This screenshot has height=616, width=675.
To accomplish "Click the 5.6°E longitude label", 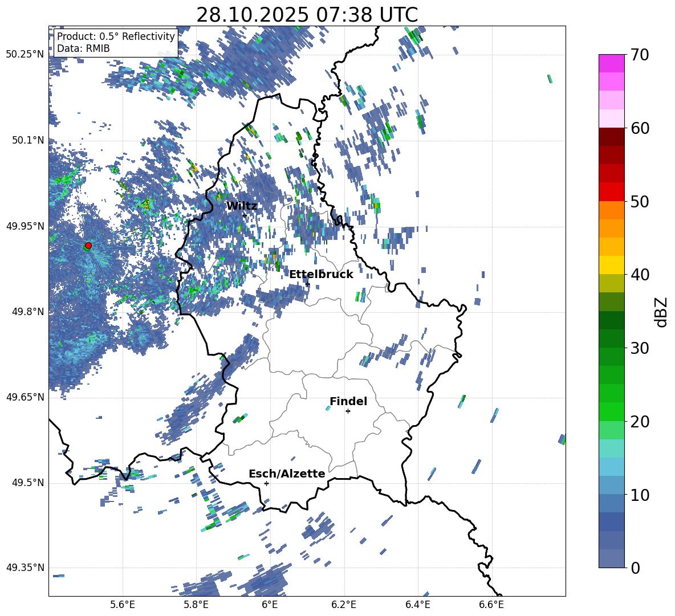I will coord(123,605).
